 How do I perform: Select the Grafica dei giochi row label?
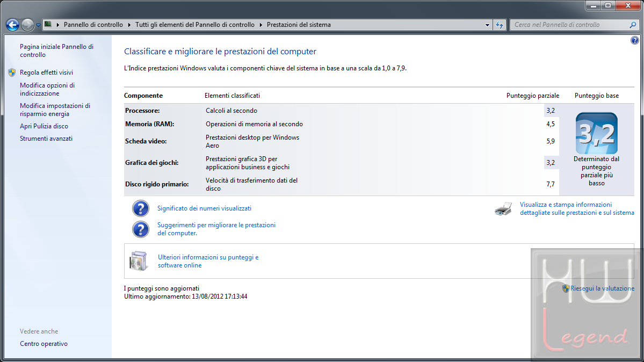(151, 163)
